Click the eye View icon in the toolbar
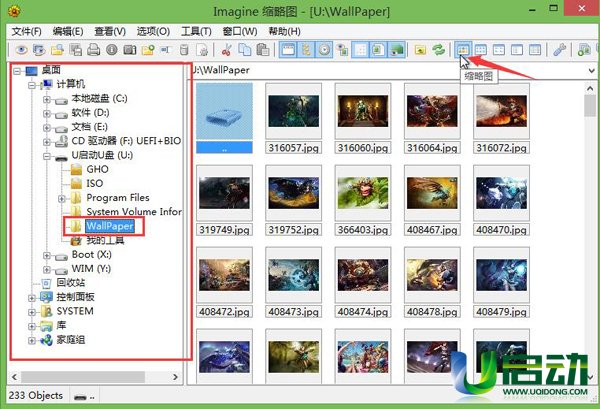Image resolution: width=600 pixels, height=409 pixels. coord(21,50)
